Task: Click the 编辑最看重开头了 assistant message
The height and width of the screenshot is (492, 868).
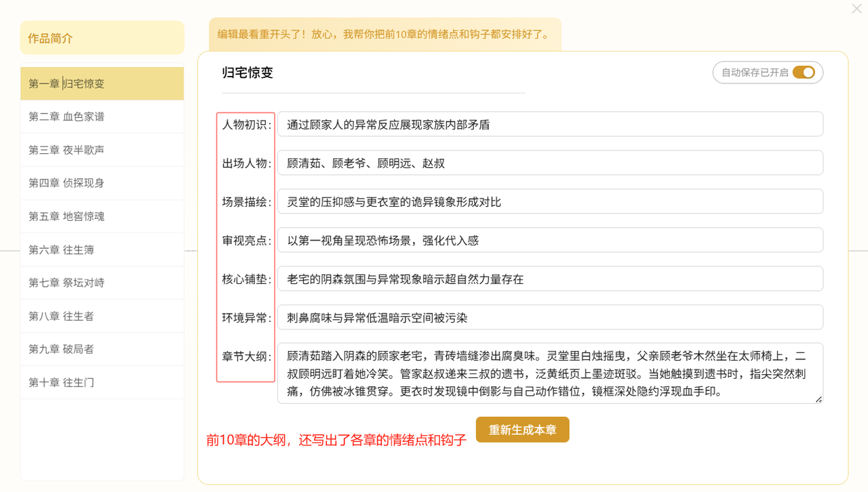Action: (x=384, y=34)
